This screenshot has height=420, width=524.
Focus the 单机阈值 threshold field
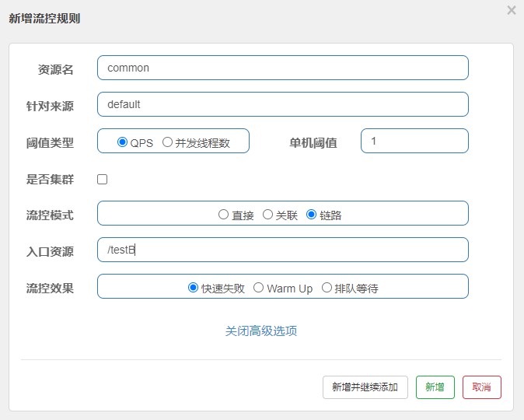[414, 141]
